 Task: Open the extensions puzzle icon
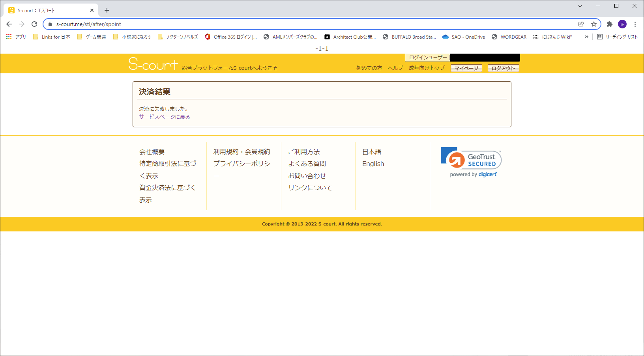(x=609, y=24)
